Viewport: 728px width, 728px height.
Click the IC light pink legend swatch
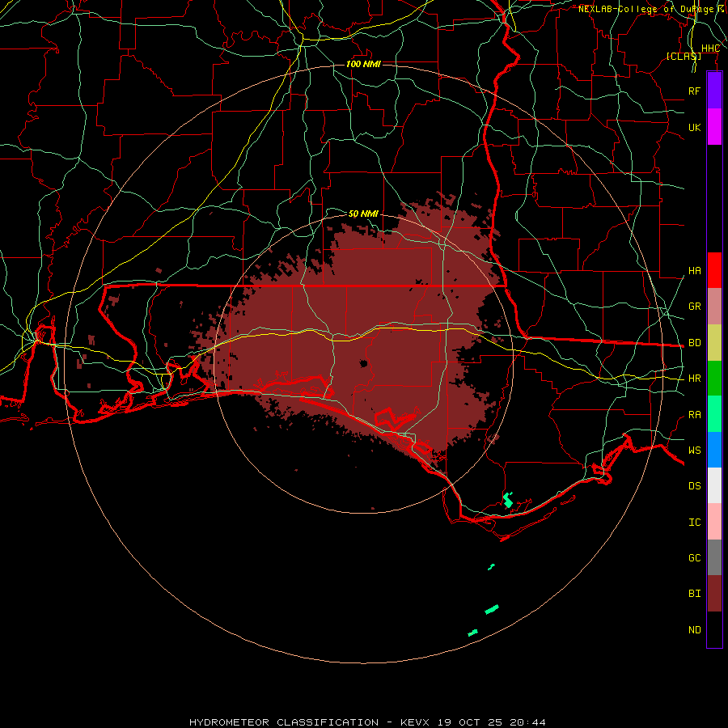click(714, 522)
